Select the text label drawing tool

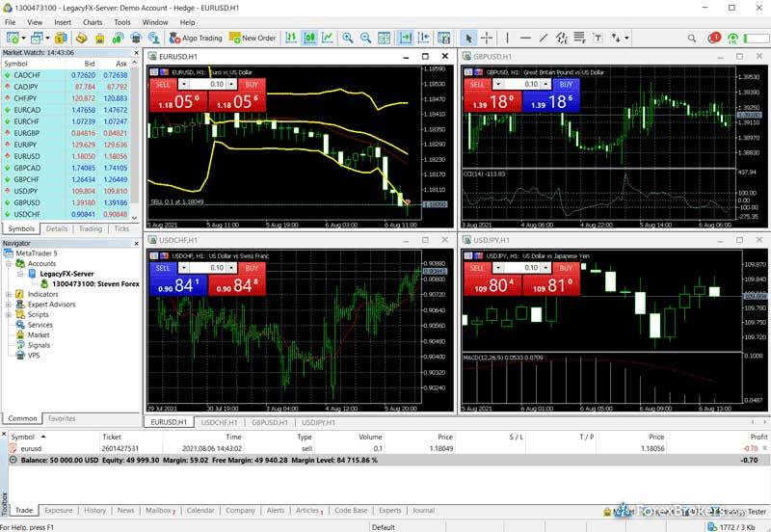[x=598, y=38]
